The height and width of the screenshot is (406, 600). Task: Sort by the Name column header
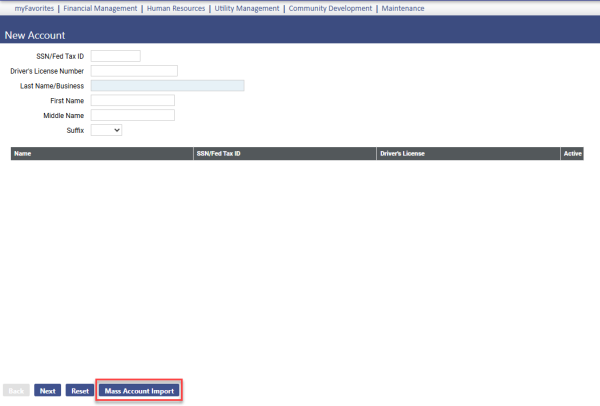pos(23,154)
